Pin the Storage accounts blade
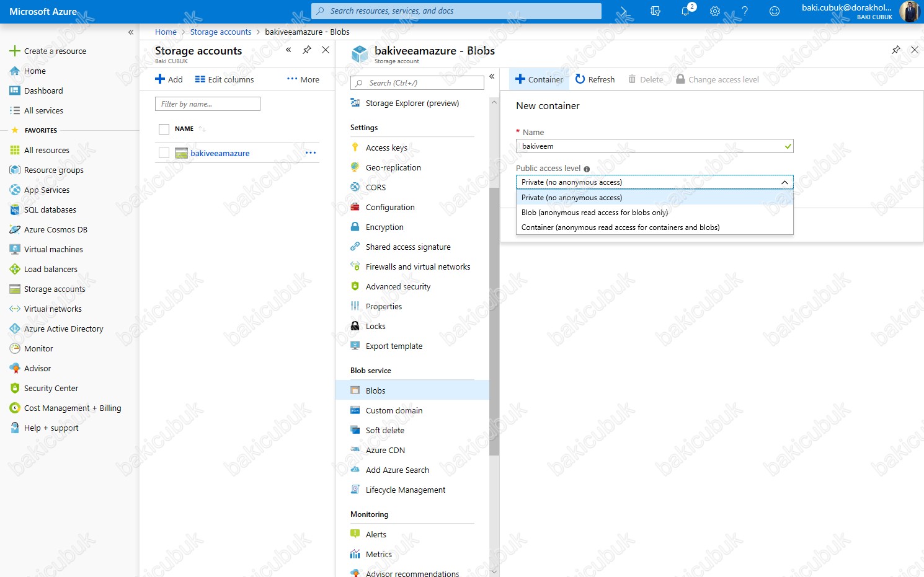The height and width of the screenshot is (577, 924). coord(307,50)
